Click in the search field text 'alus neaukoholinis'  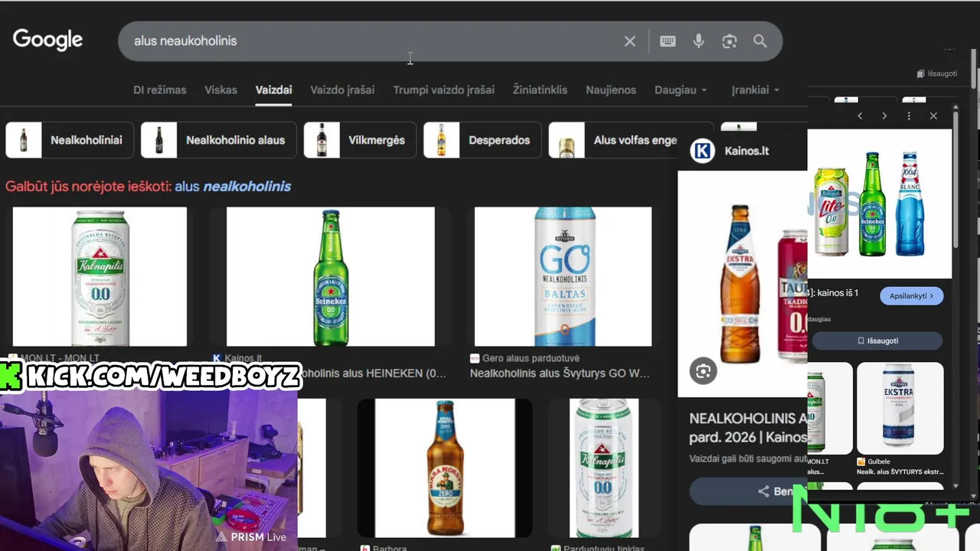click(185, 41)
